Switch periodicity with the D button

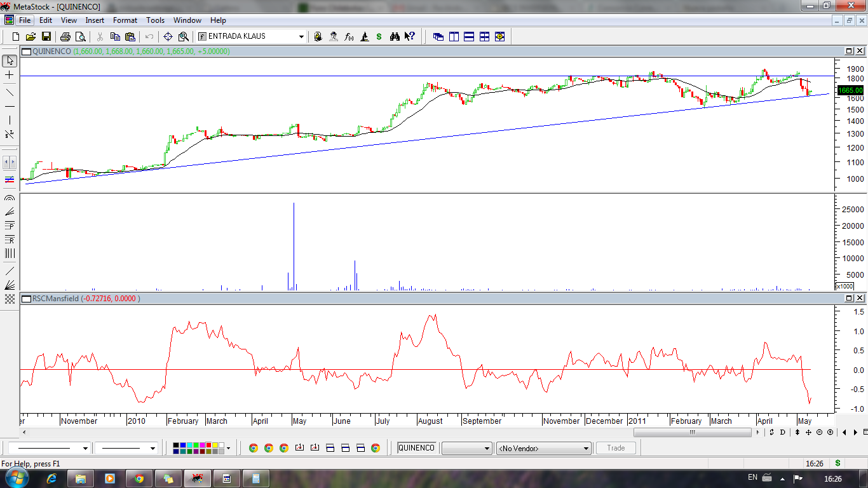[x=782, y=432]
